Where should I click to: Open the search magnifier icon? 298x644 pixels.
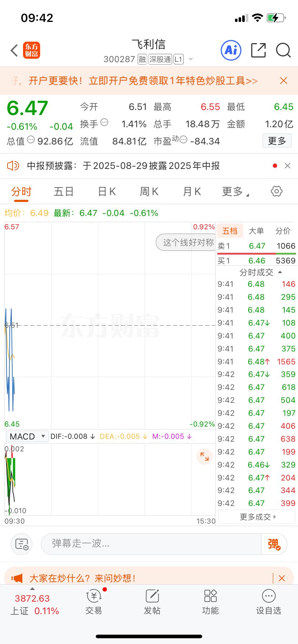(x=283, y=50)
